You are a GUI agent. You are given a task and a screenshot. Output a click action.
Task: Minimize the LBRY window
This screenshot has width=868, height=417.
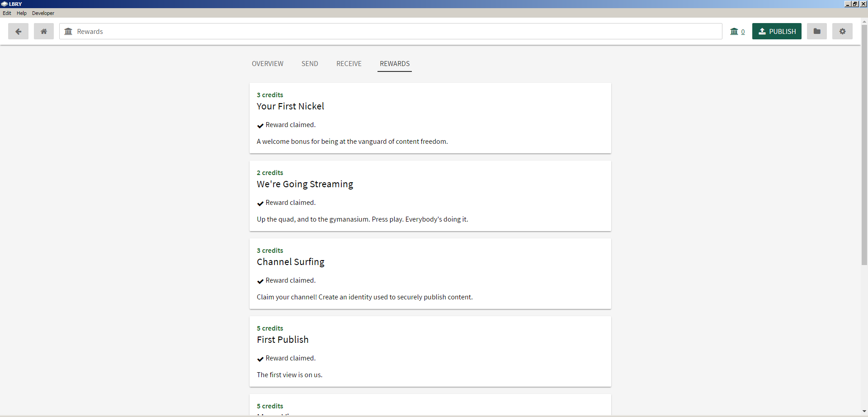click(x=848, y=4)
